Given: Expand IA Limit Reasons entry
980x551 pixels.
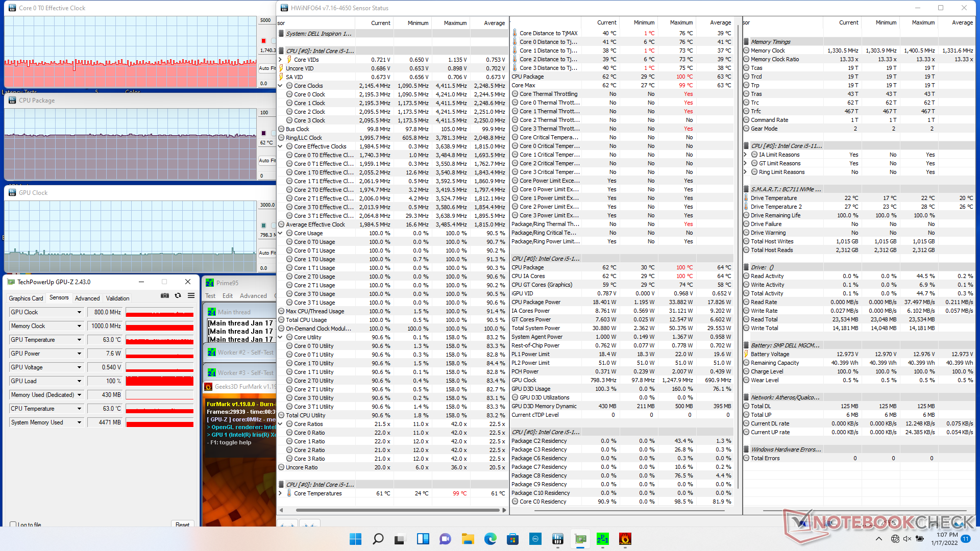Looking at the screenshot, I should [746, 155].
